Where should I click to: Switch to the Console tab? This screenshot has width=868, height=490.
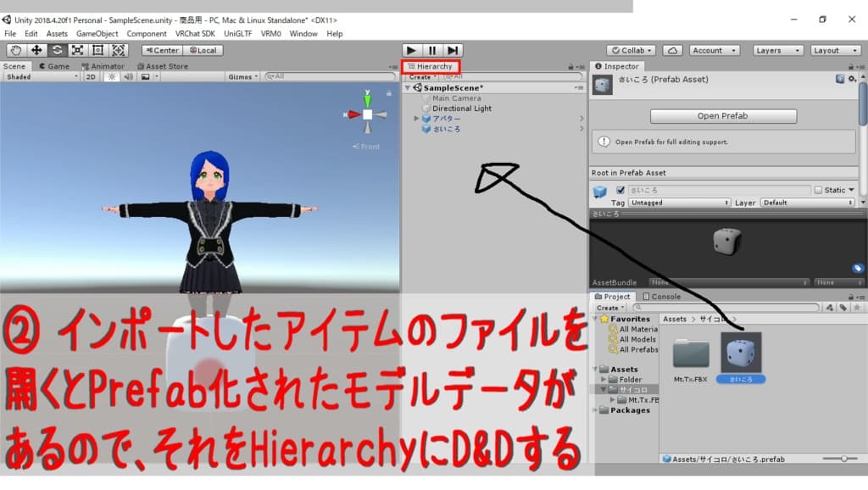[666, 296]
